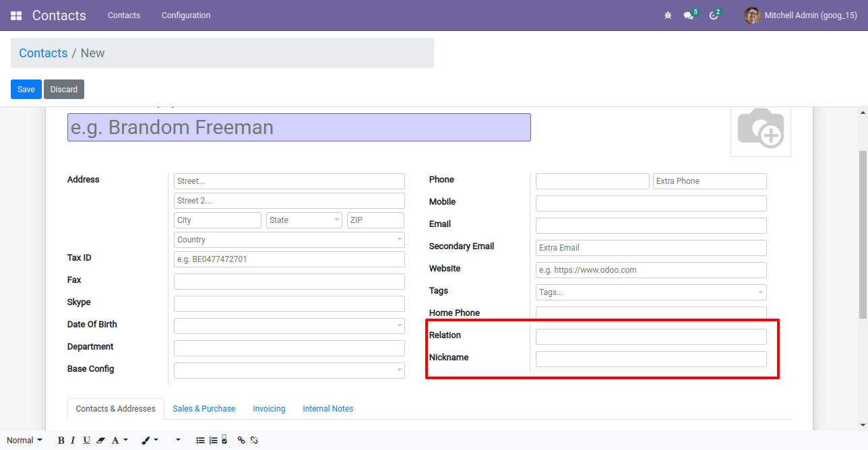
Task: Click the scrollbar down arrow
Action: tap(863, 424)
